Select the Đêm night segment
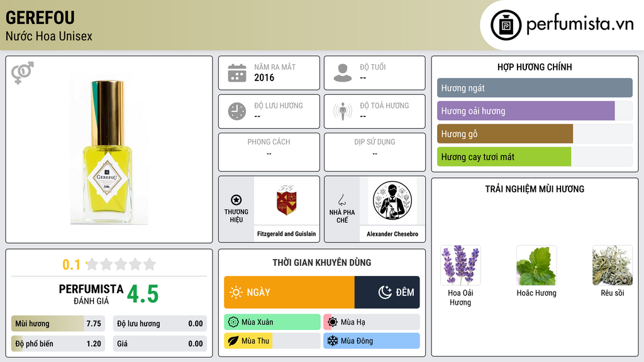This screenshot has width=644, height=362. click(387, 292)
